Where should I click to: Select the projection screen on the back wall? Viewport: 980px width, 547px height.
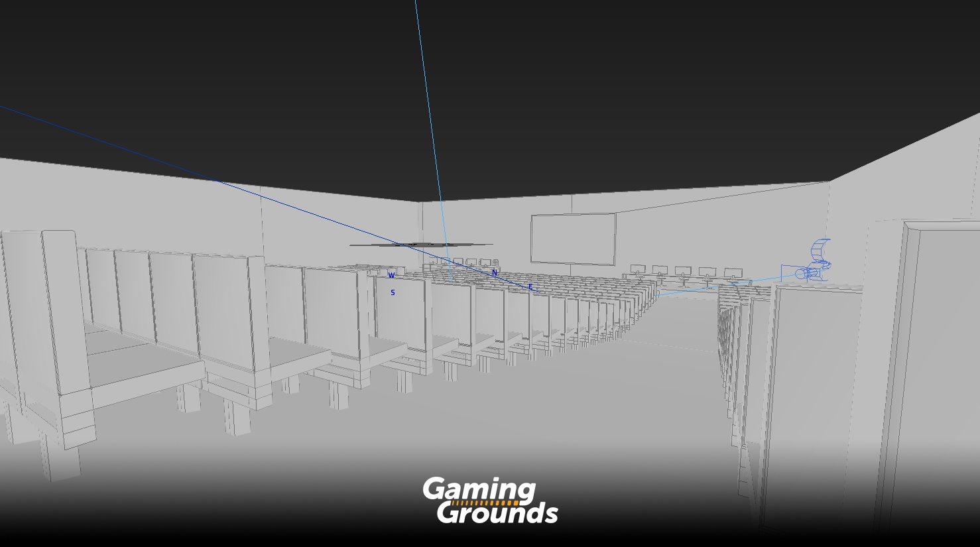(x=573, y=239)
